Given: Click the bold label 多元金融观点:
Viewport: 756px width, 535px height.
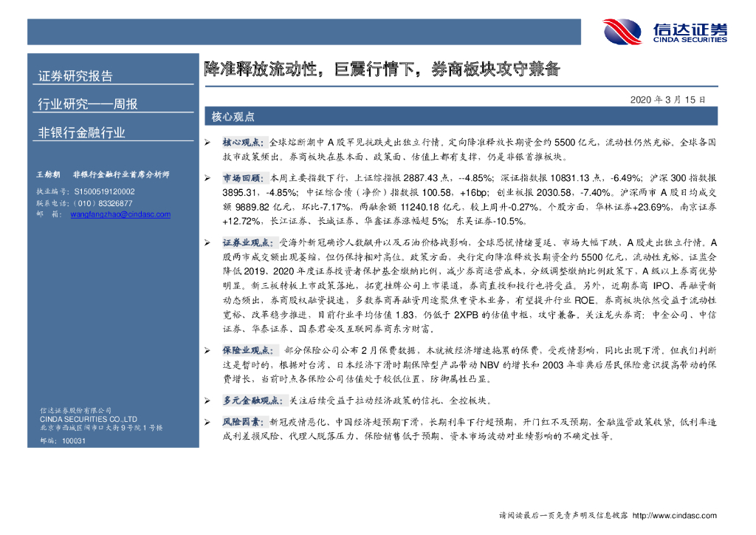Looking at the screenshot, I should click(252, 401).
